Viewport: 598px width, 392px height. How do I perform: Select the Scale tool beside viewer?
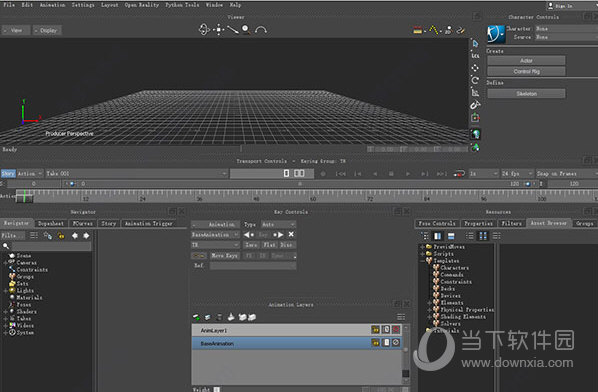(x=475, y=92)
